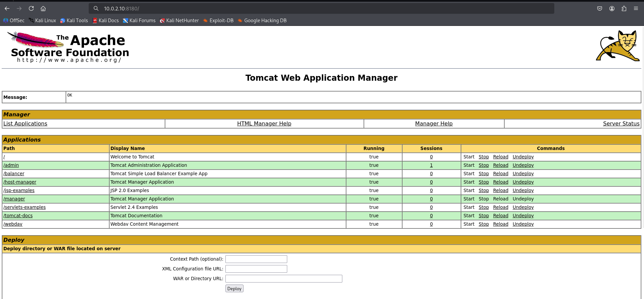Viewport: 644px width, 299px height.
Task: Undeploy the Servlet 2.4 Examples application
Action: (x=523, y=207)
